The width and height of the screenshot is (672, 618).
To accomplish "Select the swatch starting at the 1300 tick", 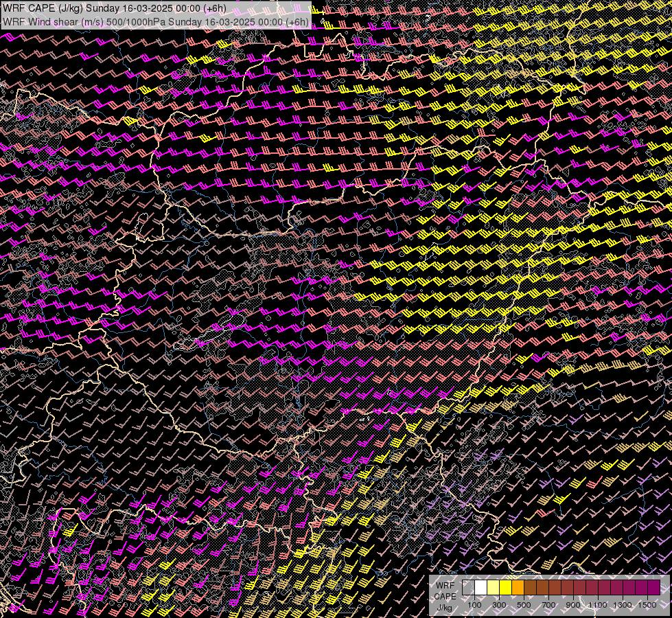I will point(629,588).
